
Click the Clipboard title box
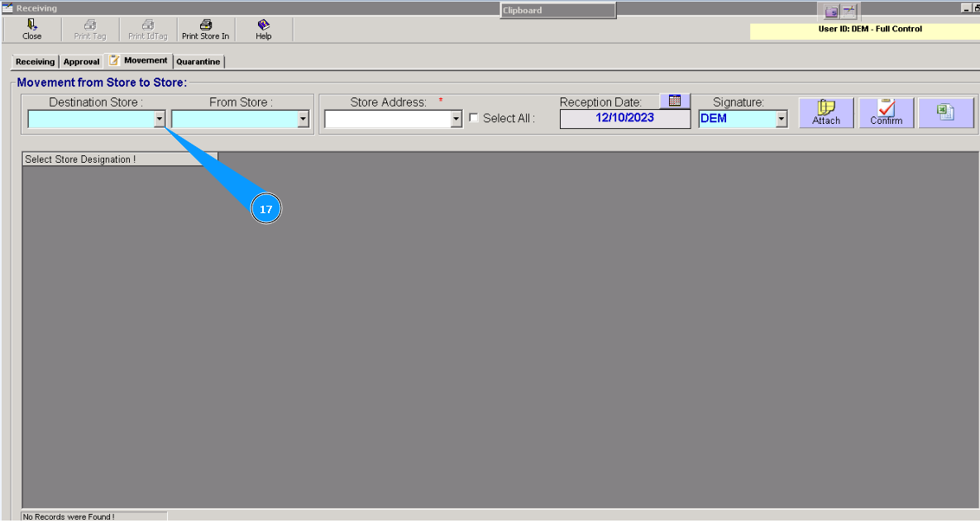(x=558, y=10)
